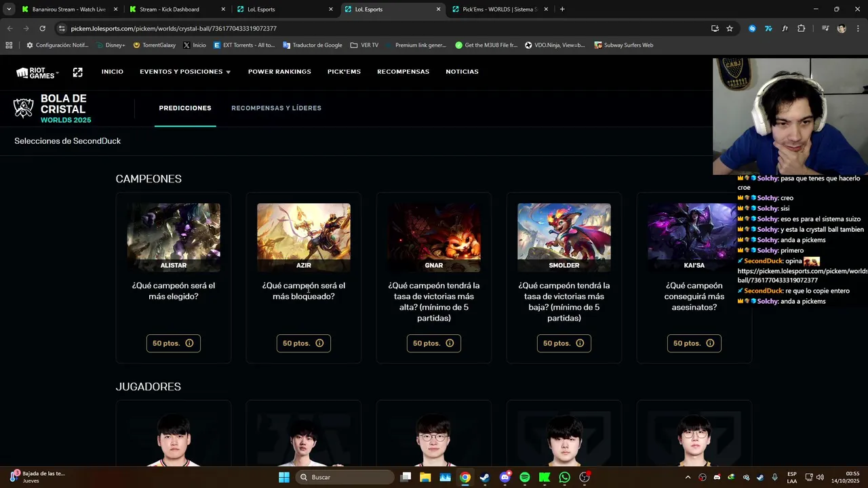Click the ESP LAA language indicator
Screen dimensions: 868x488
point(792,477)
